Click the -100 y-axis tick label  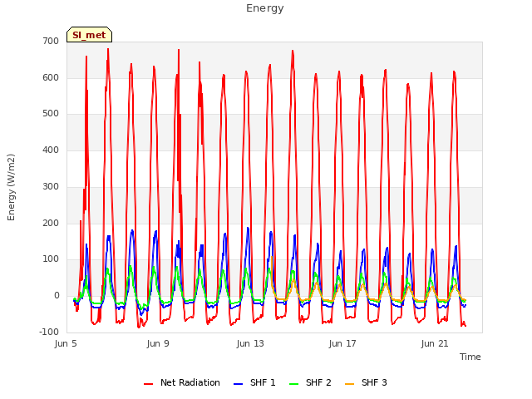pyautogui.click(x=49, y=332)
